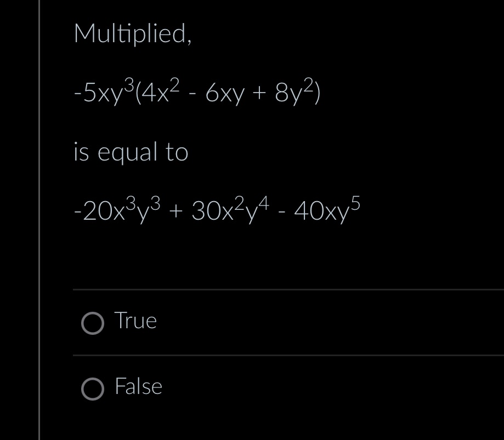Click the True label text
Image resolution: width=504 pixels, height=440 pixels.
pos(135,321)
